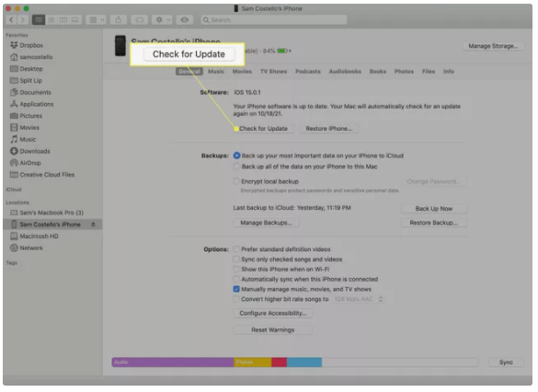Switch to the Photos tab

click(404, 72)
